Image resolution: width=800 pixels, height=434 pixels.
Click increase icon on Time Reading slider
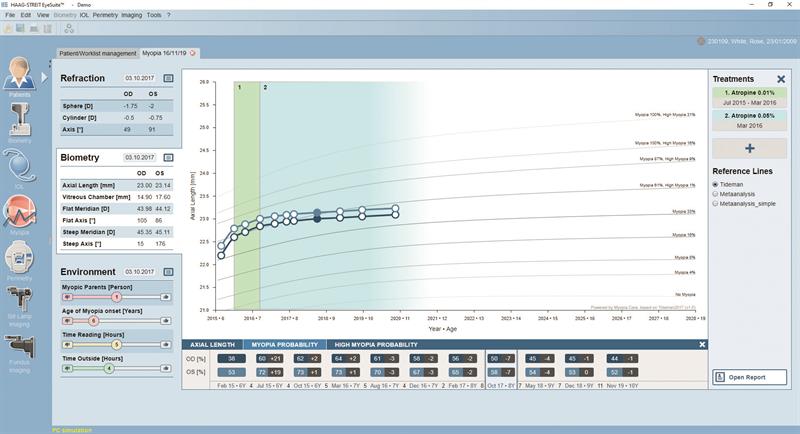[x=165, y=345]
